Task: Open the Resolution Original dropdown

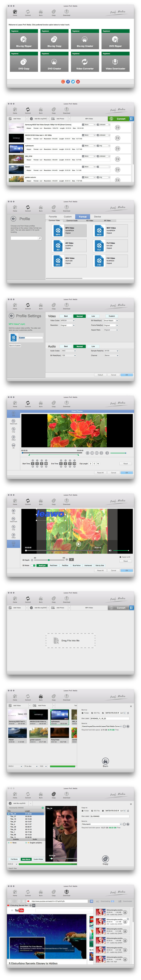Action: tap(68, 325)
